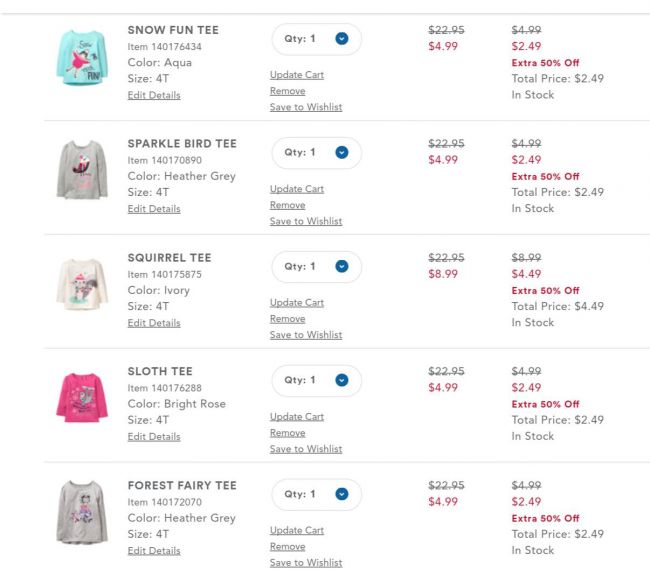
Task: Update Cart for the Sloth Tee
Action: [296, 417]
